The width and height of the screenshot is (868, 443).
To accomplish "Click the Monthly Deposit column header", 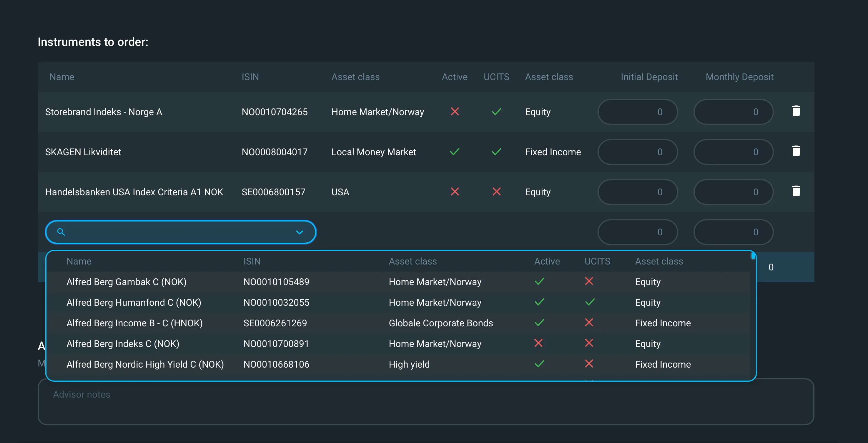I will pos(739,77).
